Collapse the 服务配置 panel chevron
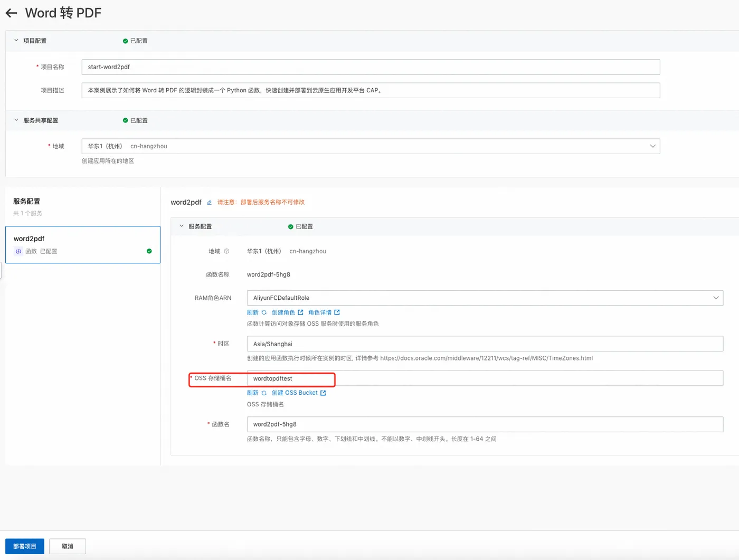The image size is (739, 560). click(x=182, y=226)
